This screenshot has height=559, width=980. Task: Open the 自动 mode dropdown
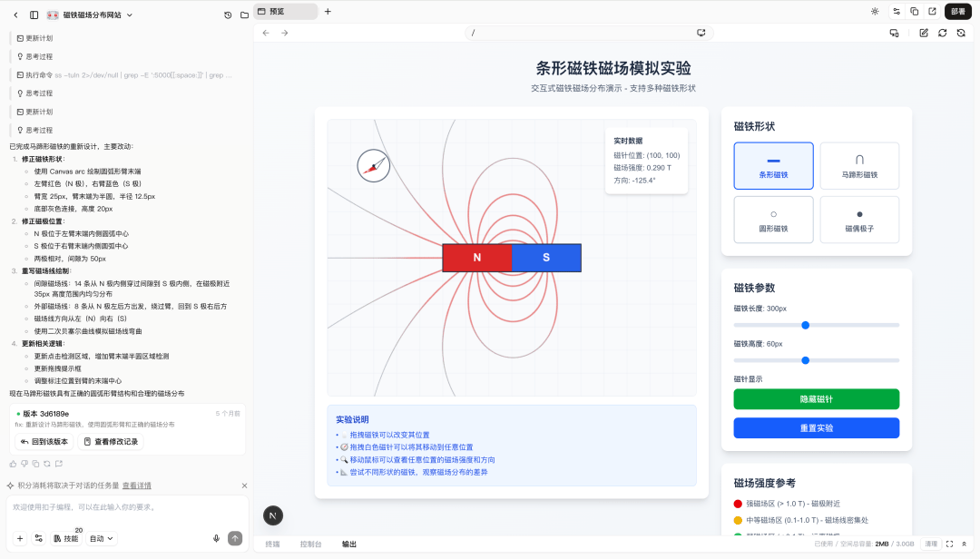(102, 538)
